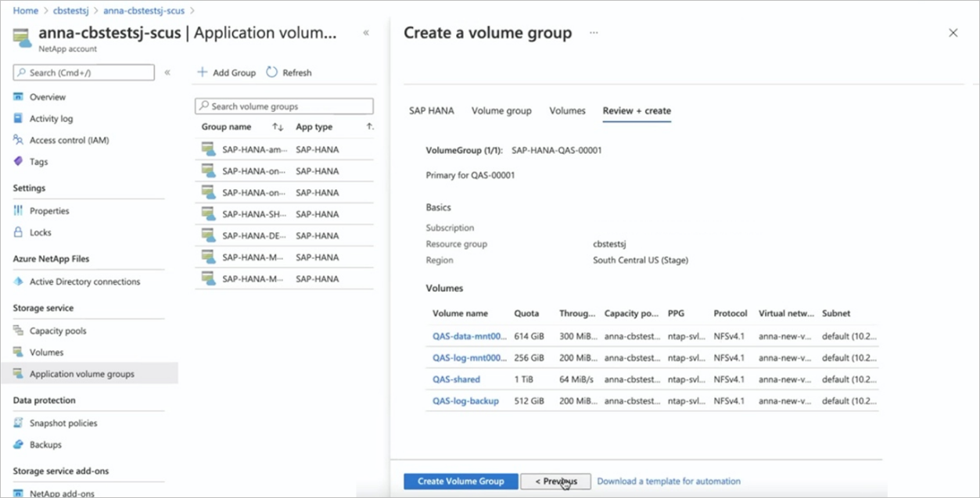
Task: Click the 512 GiB quota cell
Action: point(529,401)
